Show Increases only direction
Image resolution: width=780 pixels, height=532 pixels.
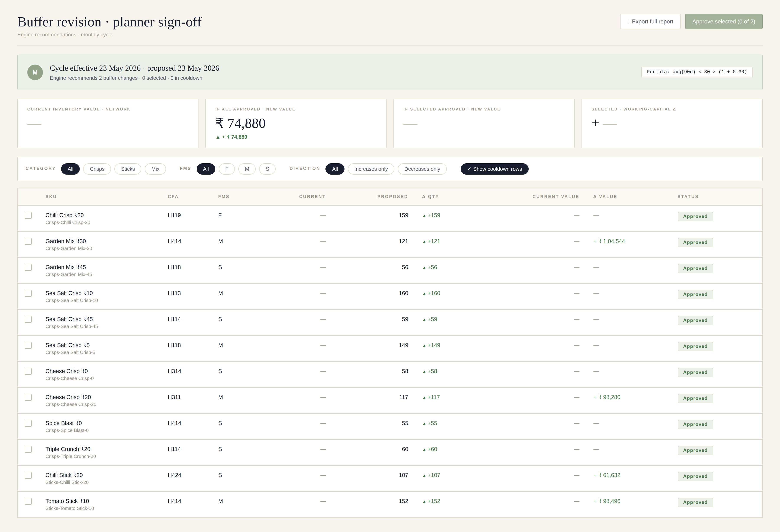[x=371, y=169]
